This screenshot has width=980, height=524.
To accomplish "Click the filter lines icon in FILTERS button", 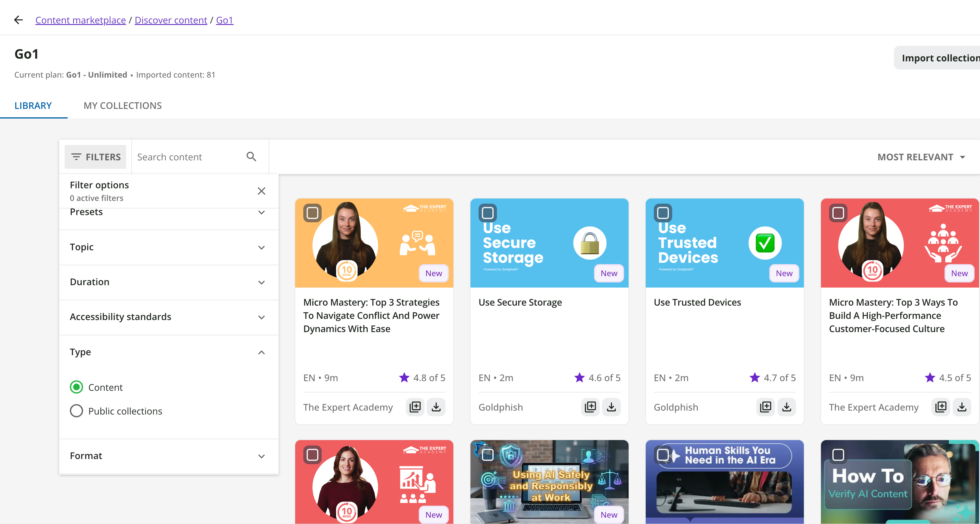I will 76,157.
